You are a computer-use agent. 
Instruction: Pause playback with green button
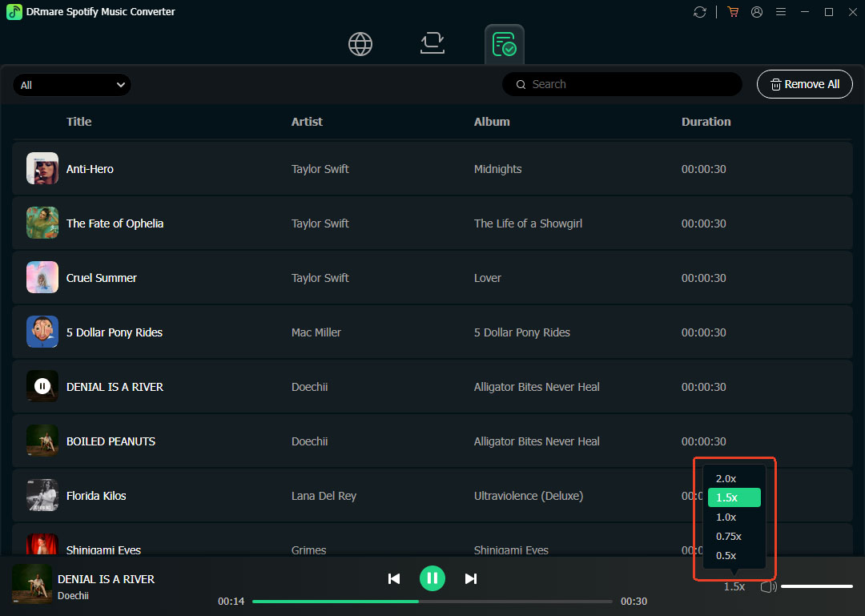click(x=432, y=578)
